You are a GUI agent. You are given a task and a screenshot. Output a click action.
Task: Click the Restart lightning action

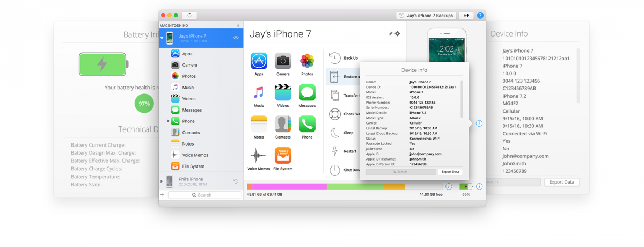tap(343, 151)
